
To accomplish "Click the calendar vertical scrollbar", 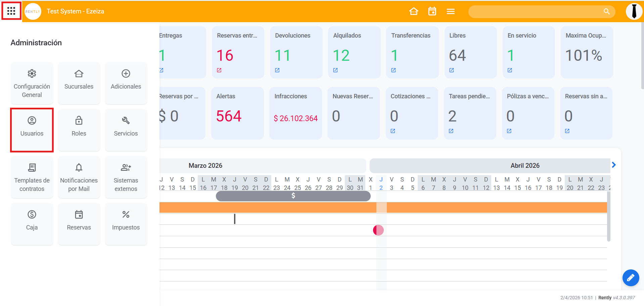I will point(608,216).
